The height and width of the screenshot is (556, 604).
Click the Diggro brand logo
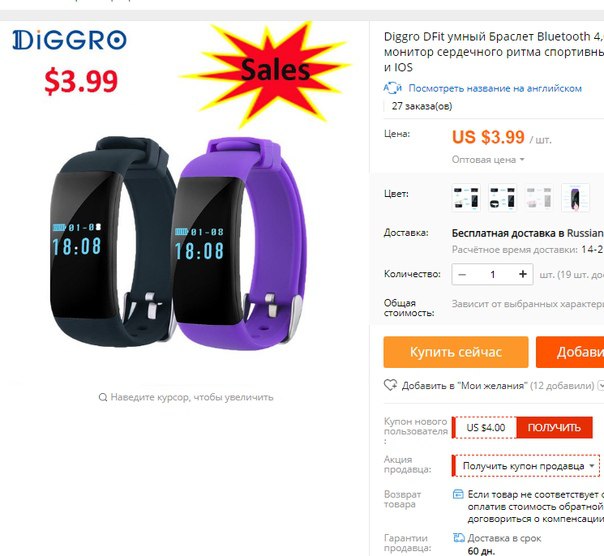[x=69, y=40]
